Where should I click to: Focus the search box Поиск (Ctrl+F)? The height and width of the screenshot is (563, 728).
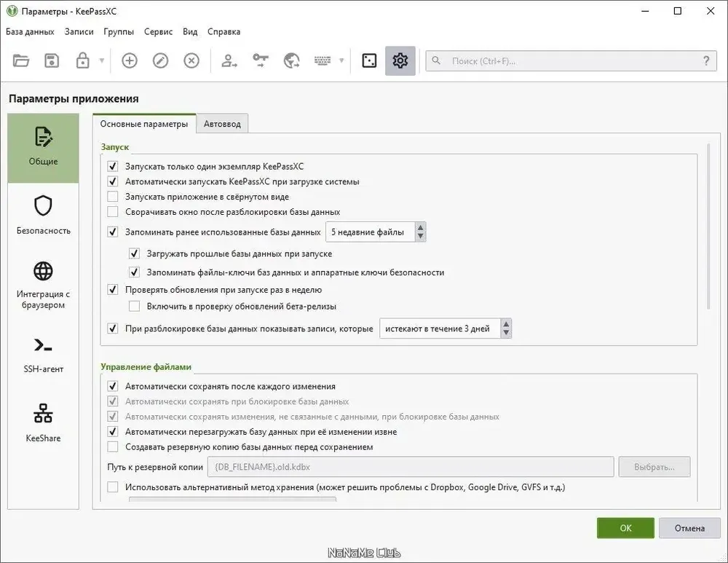point(571,61)
